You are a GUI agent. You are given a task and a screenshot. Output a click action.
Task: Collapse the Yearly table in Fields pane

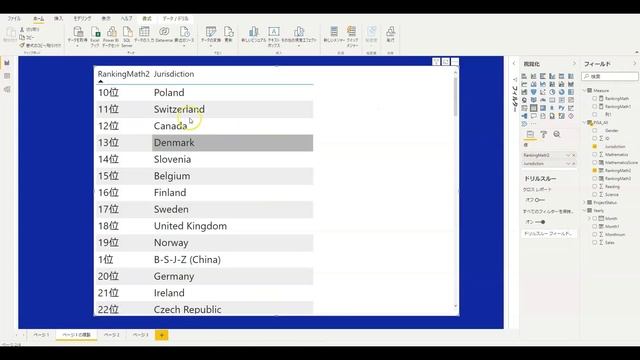point(584,211)
